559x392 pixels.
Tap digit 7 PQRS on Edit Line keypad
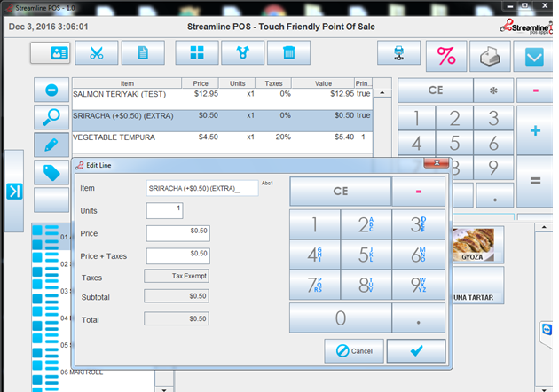315,285
